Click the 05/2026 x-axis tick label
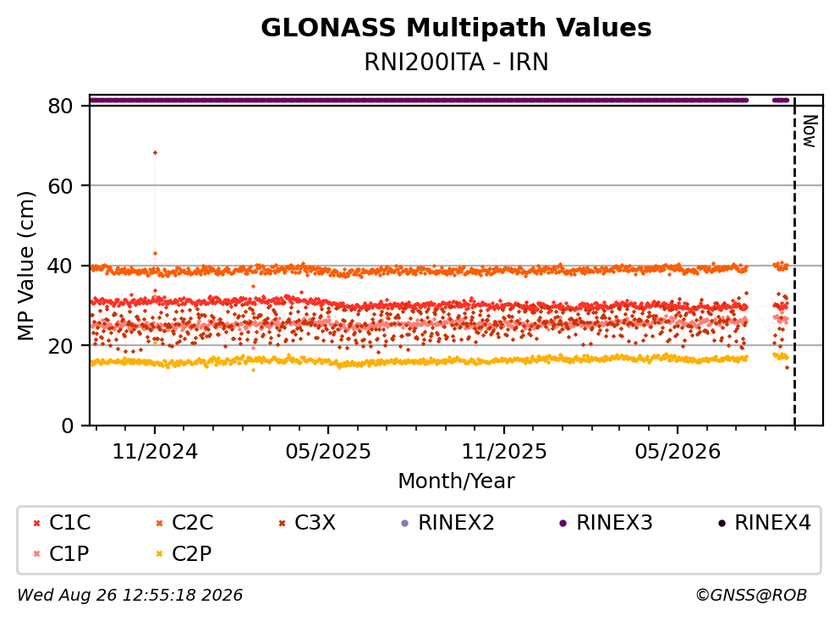This screenshot has width=840, height=621. [x=678, y=452]
